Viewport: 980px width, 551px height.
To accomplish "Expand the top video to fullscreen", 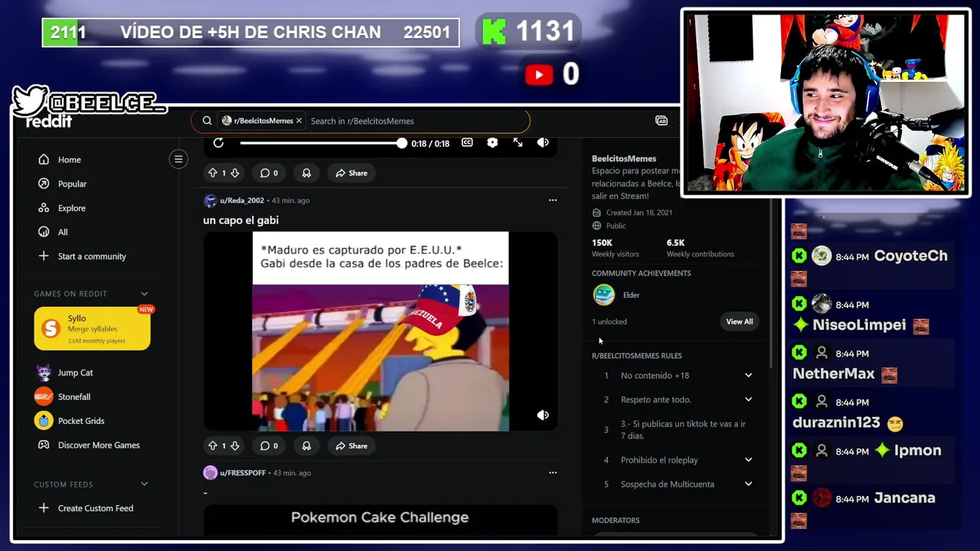I will coord(518,143).
